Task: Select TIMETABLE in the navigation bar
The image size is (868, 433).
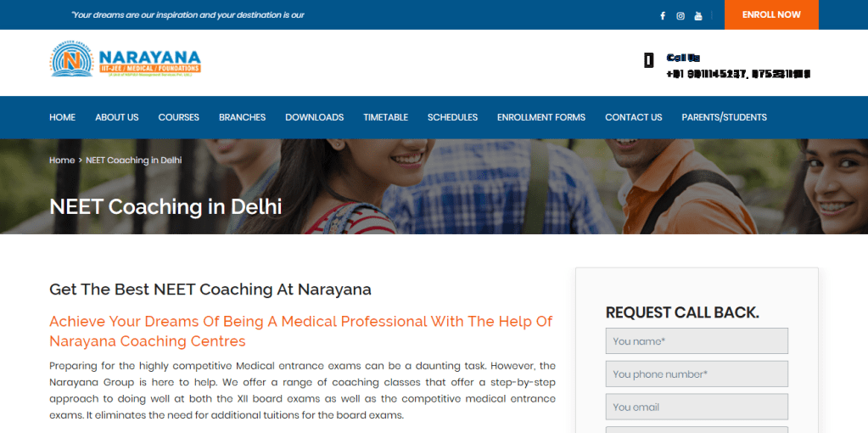Action: tap(386, 117)
